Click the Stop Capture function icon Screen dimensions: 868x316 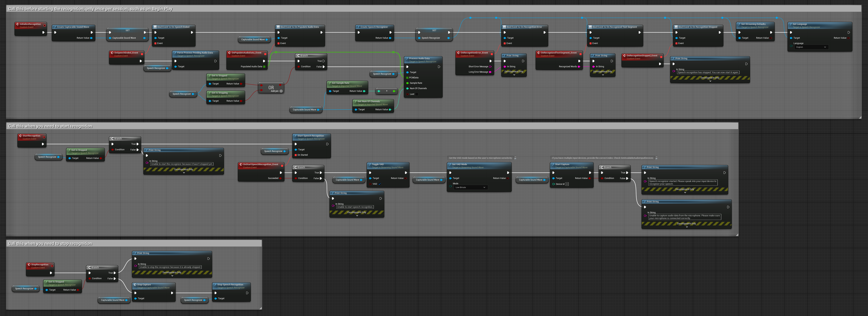click(135, 285)
